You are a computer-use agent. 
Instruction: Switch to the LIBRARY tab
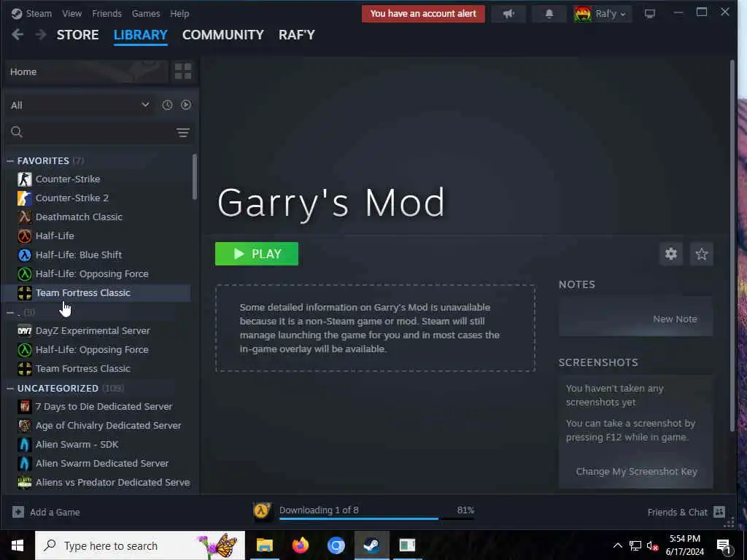(x=141, y=35)
